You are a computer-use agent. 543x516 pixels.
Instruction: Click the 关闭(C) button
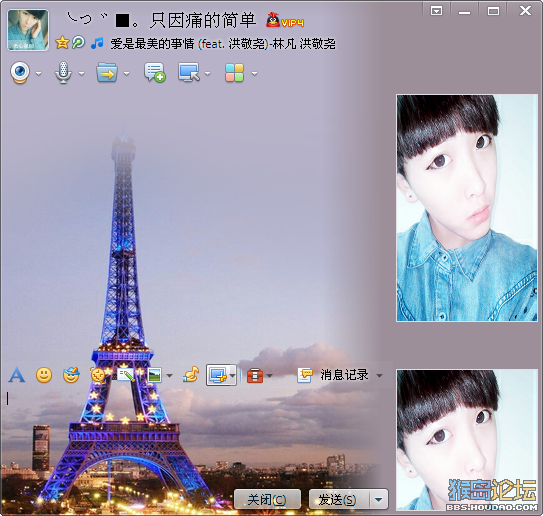point(267,499)
